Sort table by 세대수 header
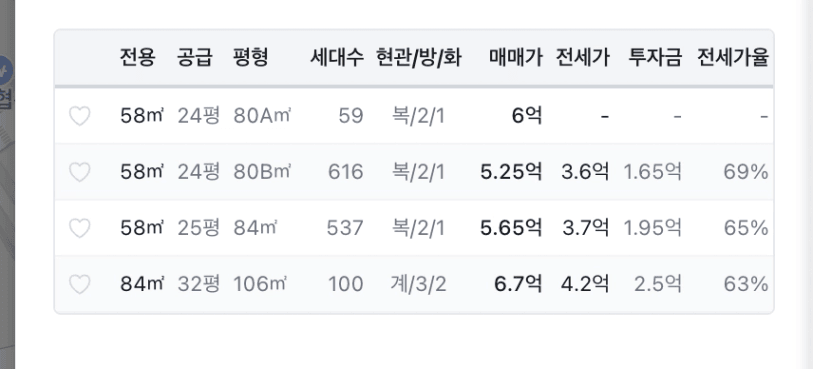The width and height of the screenshot is (813, 369). coord(337,57)
